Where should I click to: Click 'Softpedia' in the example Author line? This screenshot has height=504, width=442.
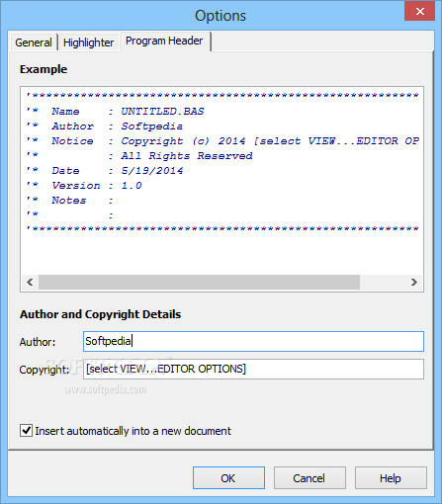tap(152, 126)
